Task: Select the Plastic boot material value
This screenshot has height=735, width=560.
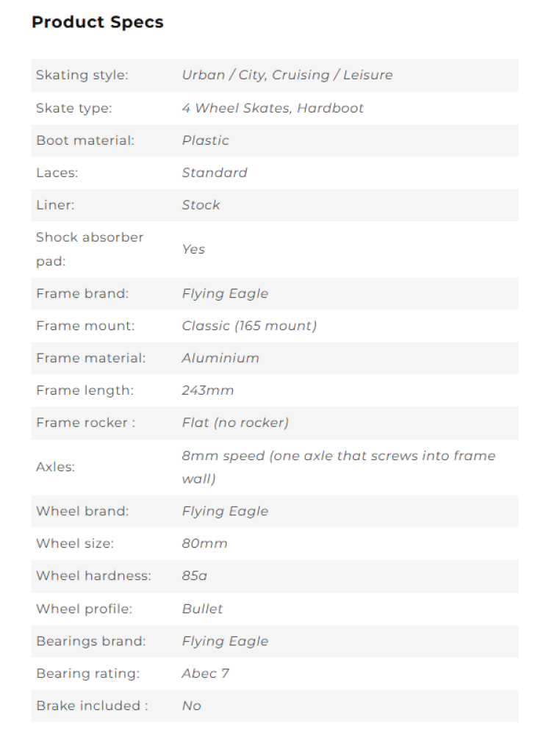Action: (x=205, y=140)
